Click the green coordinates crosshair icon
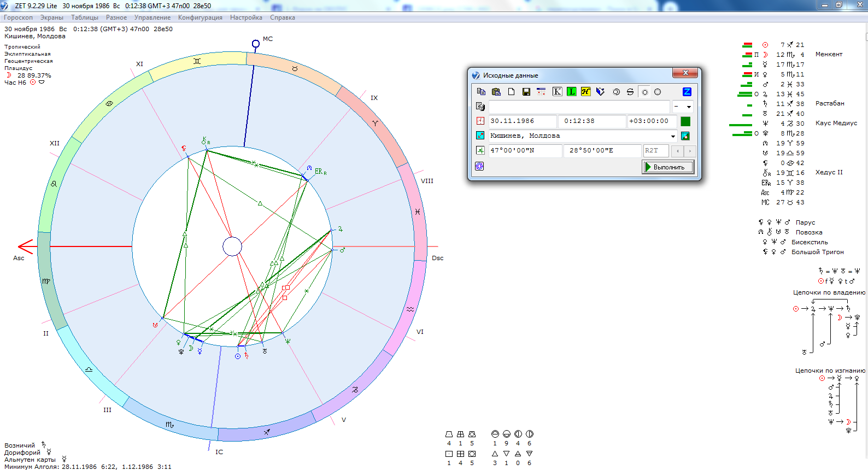This screenshot has width=868, height=470. [480, 150]
